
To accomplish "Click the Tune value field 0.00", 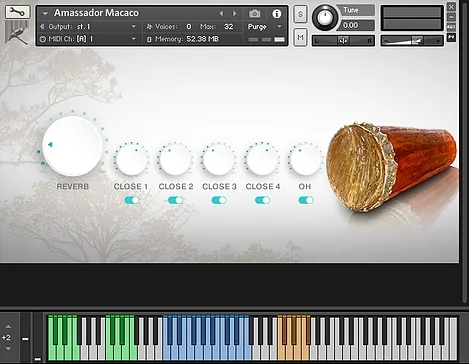I will [357, 25].
